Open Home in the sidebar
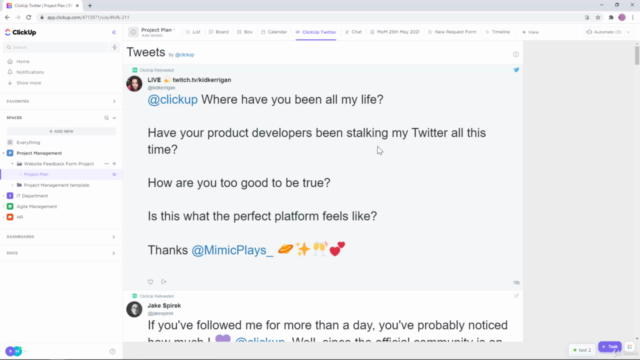The height and width of the screenshot is (360, 640). click(x=23, y=61)
